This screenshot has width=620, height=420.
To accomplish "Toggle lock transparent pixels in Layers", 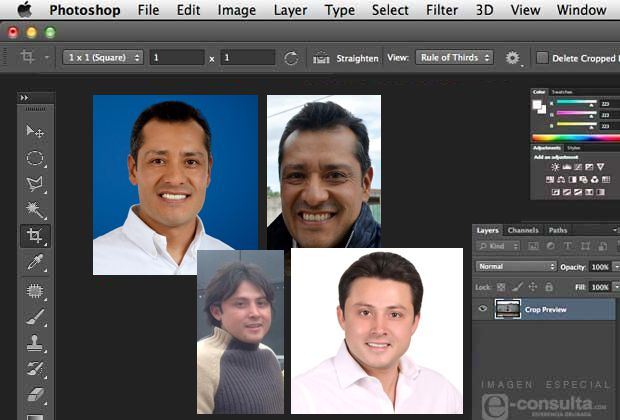I will pos(502,287).
